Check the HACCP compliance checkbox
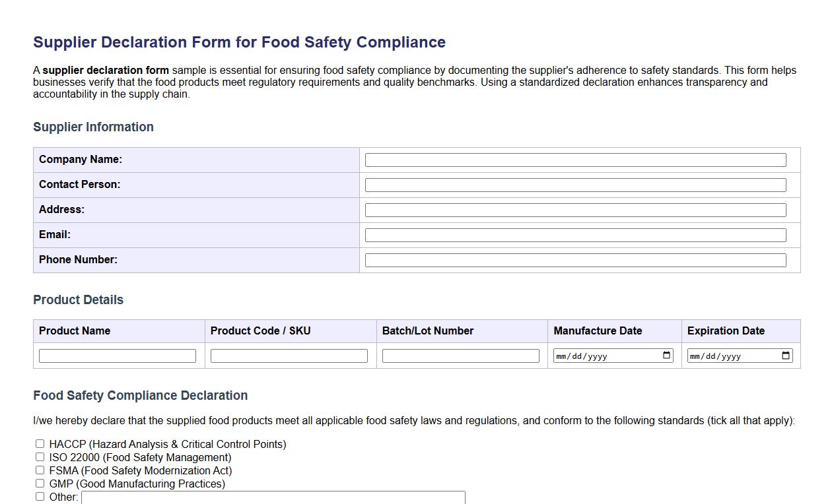834x504 pixels. coord(40,443)
